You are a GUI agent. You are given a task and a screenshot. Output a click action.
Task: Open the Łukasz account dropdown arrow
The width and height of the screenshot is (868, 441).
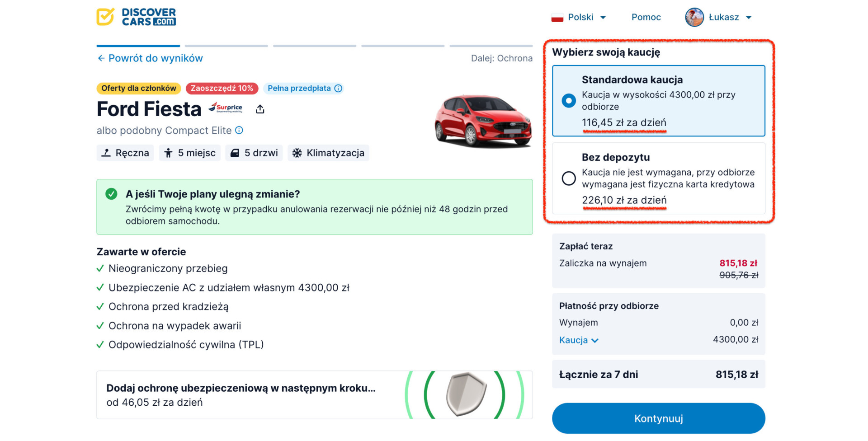pos(749,18)
